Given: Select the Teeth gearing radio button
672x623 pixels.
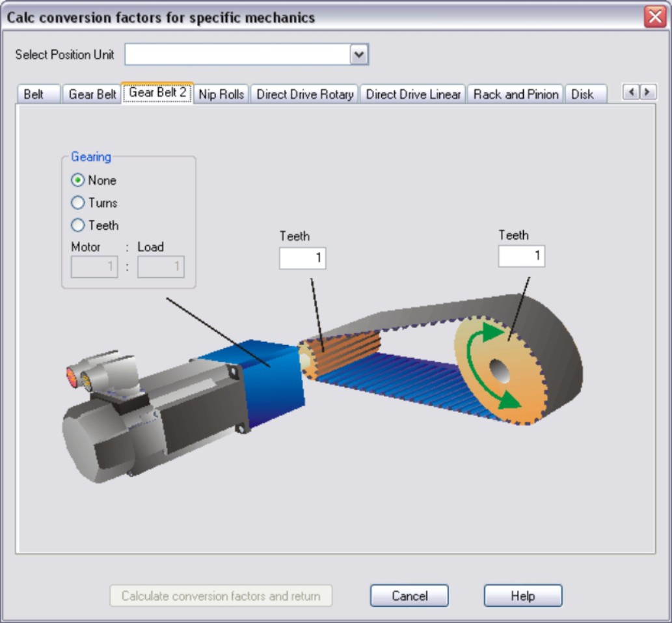Looking at the screenshot, I should (x=78, y=226).
